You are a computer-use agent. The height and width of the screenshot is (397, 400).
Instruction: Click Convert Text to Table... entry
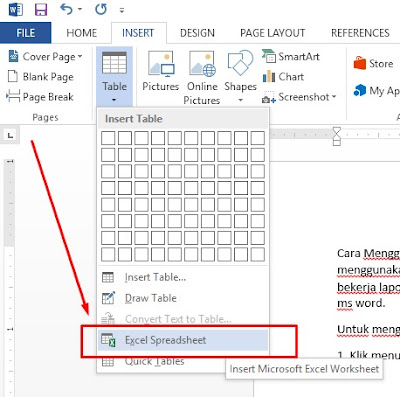point(183,319)
